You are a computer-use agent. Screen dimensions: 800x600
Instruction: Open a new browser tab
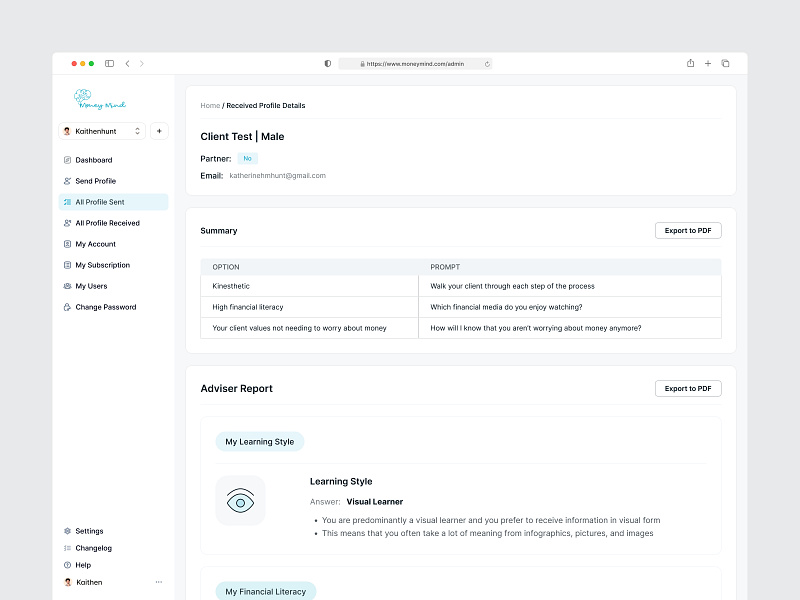coord(708,63)
